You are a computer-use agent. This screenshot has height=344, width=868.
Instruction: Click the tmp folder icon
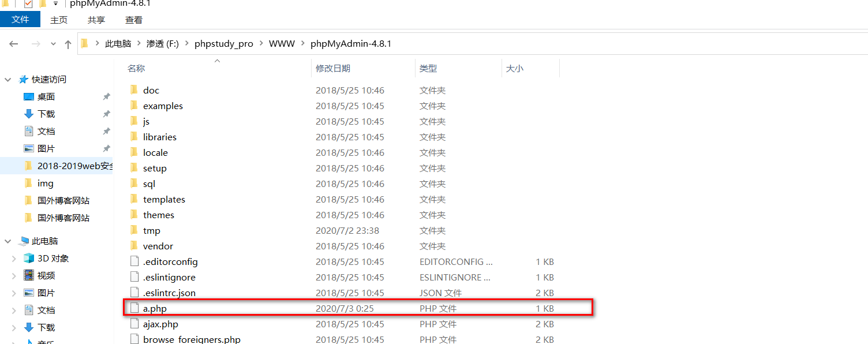pyautogui.click(x=134, y=230)
